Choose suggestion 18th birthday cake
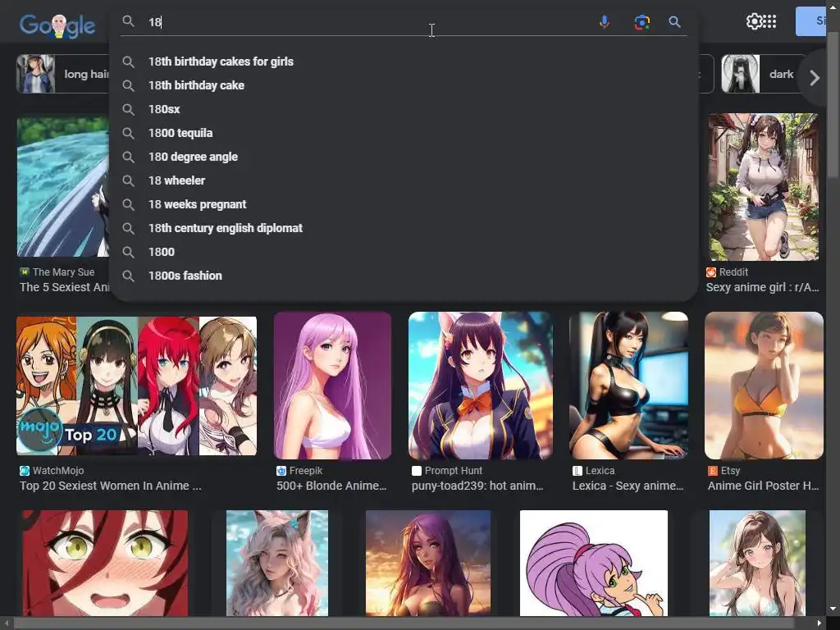The height and width of the screenshot is (630, 840). [404, 85]
